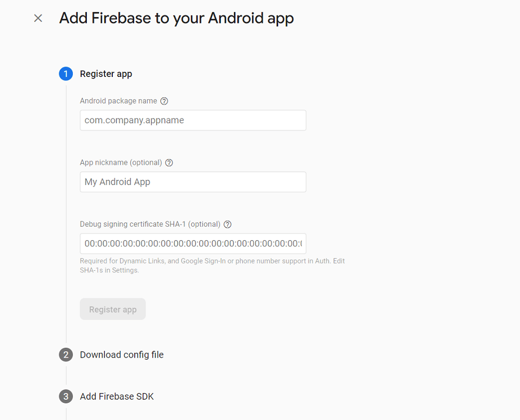The image size is (520, 420).
Task: Select the My Android App nickname text
Action: coord(116,182)
